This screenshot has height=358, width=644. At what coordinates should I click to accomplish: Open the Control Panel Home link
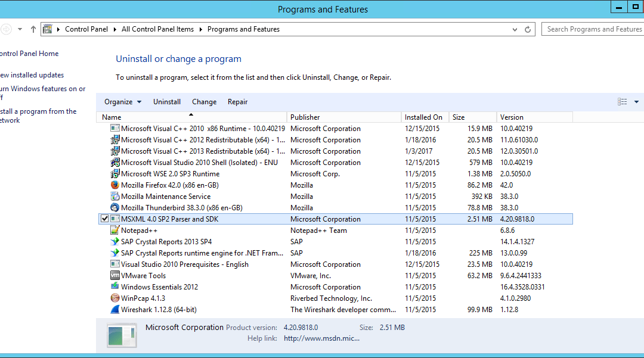tap(29, 54)
